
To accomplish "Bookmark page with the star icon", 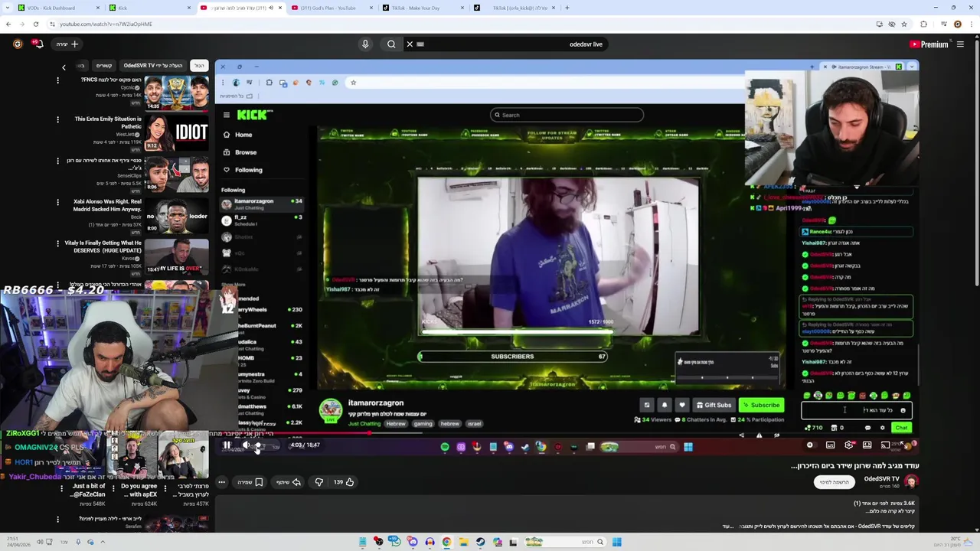I will 906,24.
